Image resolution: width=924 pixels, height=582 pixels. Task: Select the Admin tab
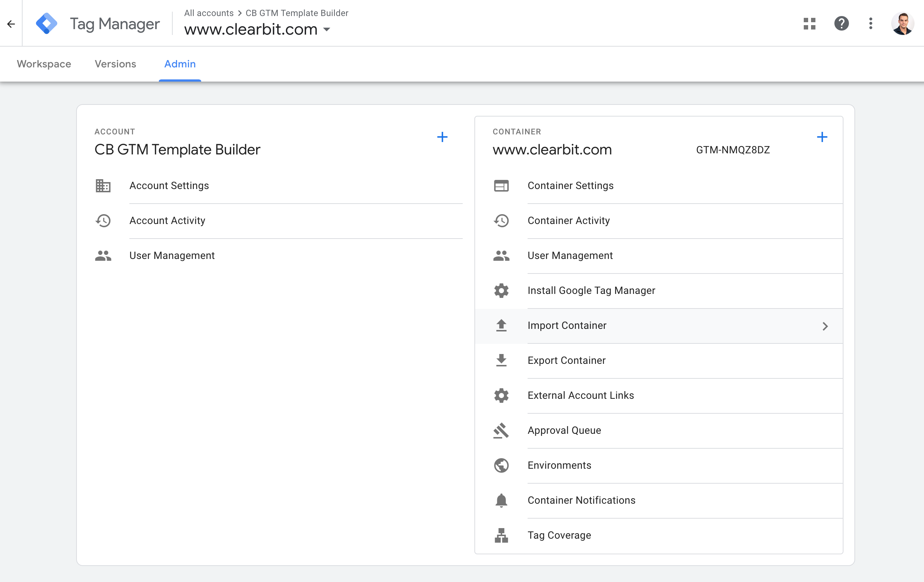pyautogui.click(x=180, y=64)
